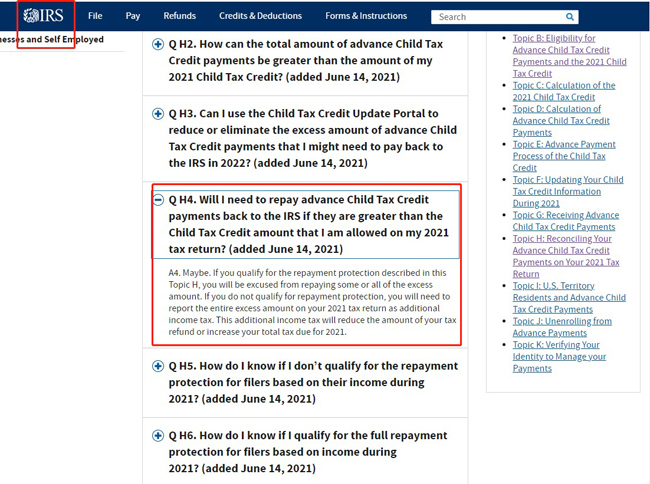
Task: Click 'and Self Employed' sidebar text
Action: (65, 39)
